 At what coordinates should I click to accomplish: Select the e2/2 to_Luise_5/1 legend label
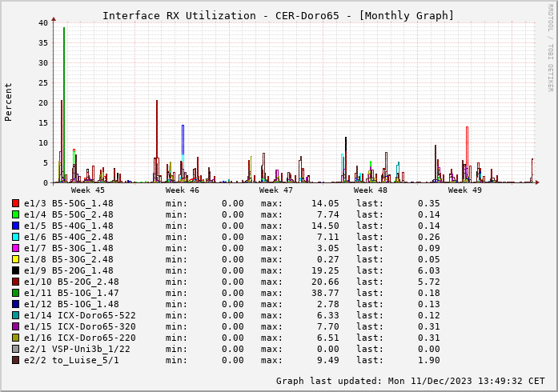pos(71,360)
